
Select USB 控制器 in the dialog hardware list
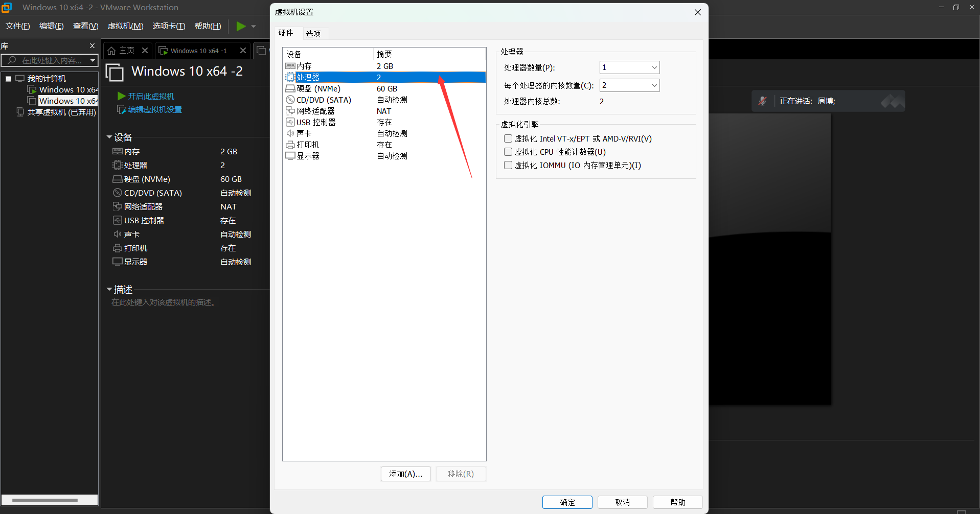click(x=384, y=122)
